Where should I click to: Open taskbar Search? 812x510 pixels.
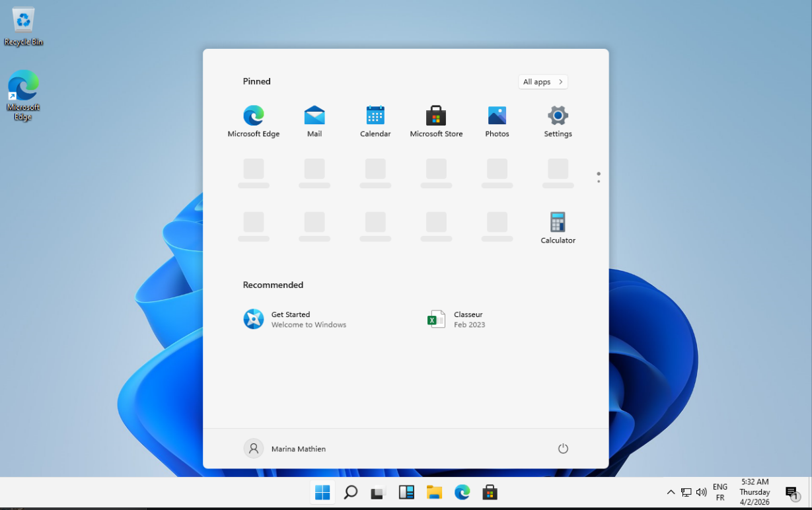pos(351,492)
